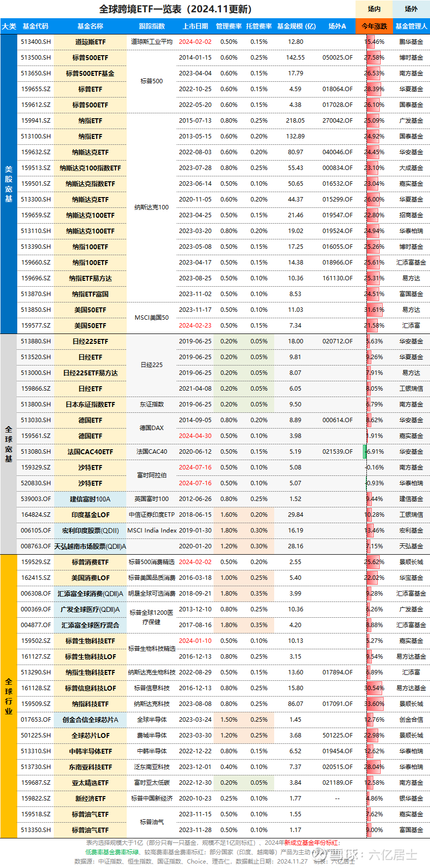Click the 基金代码 column header

coord(36,26)
